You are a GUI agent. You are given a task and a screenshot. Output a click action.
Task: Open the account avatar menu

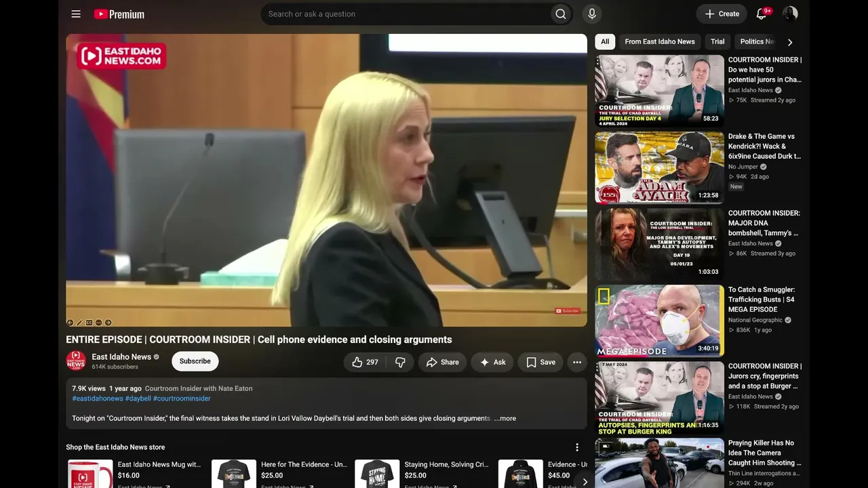[790, 14]
